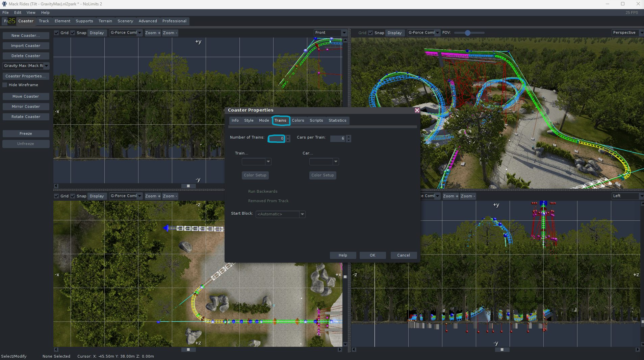
Task: Switch to the Professional tab
Action: [174, 21]
